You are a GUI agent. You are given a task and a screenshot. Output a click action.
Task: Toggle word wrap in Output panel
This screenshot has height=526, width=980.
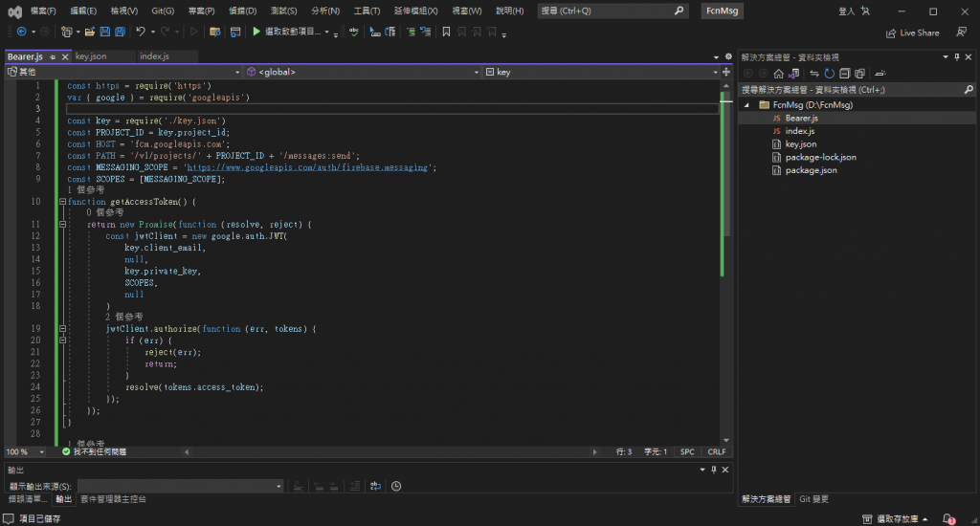pyautogui.click(x=376, y=486)
